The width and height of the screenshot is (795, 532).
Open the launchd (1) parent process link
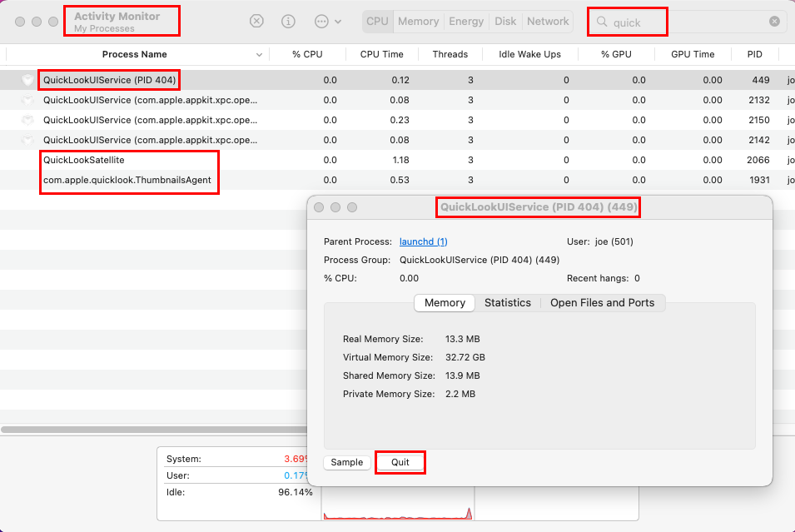tap(424, 241)
